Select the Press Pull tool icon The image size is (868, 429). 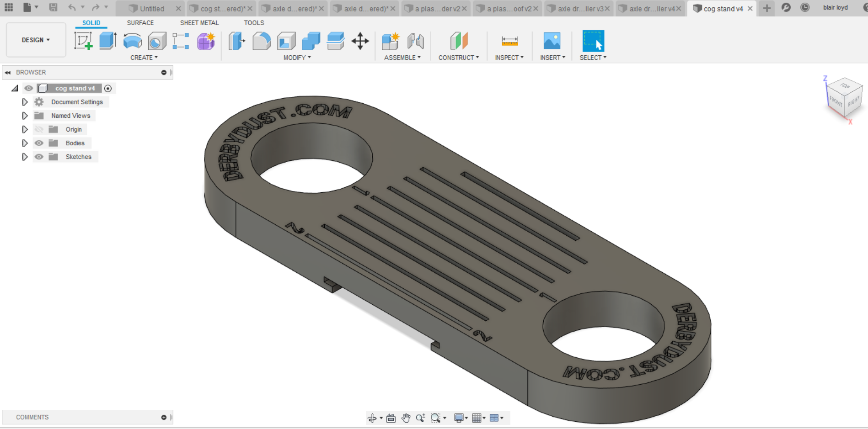pos(237,41)
